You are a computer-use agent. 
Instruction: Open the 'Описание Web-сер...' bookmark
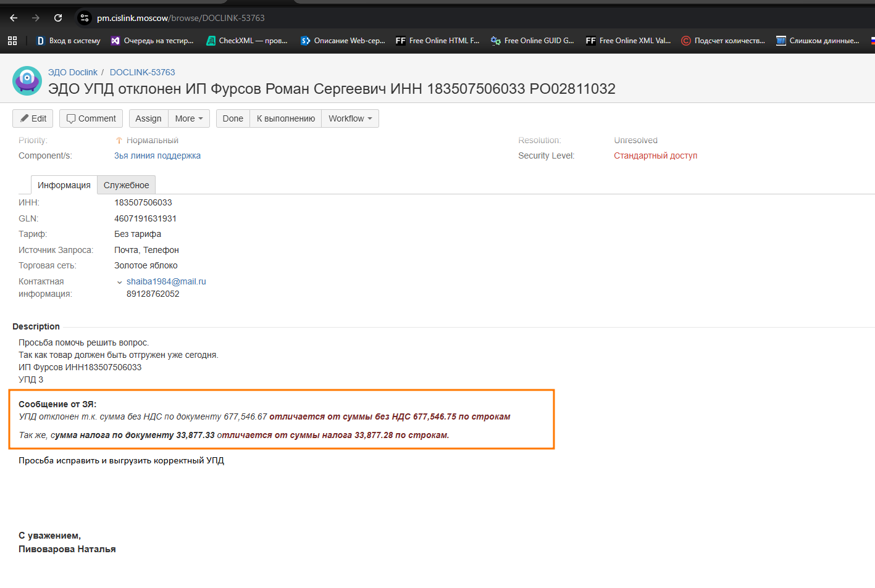tap(343, 41)
